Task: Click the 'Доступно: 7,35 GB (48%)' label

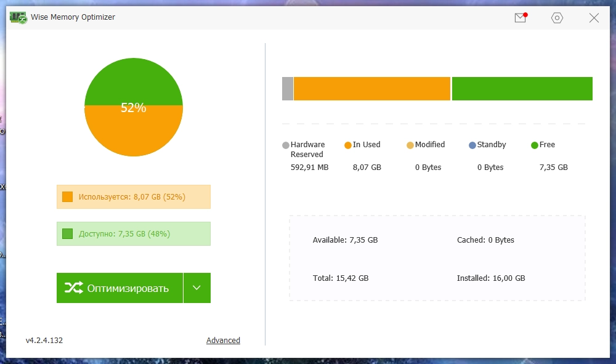Action: coord(124,233)
